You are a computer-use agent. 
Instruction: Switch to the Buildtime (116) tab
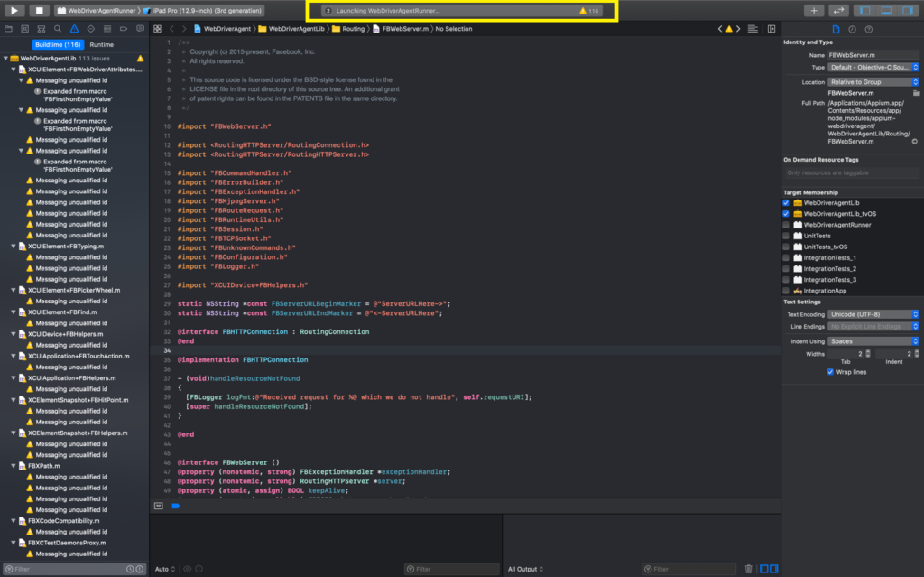coord(58,45)
